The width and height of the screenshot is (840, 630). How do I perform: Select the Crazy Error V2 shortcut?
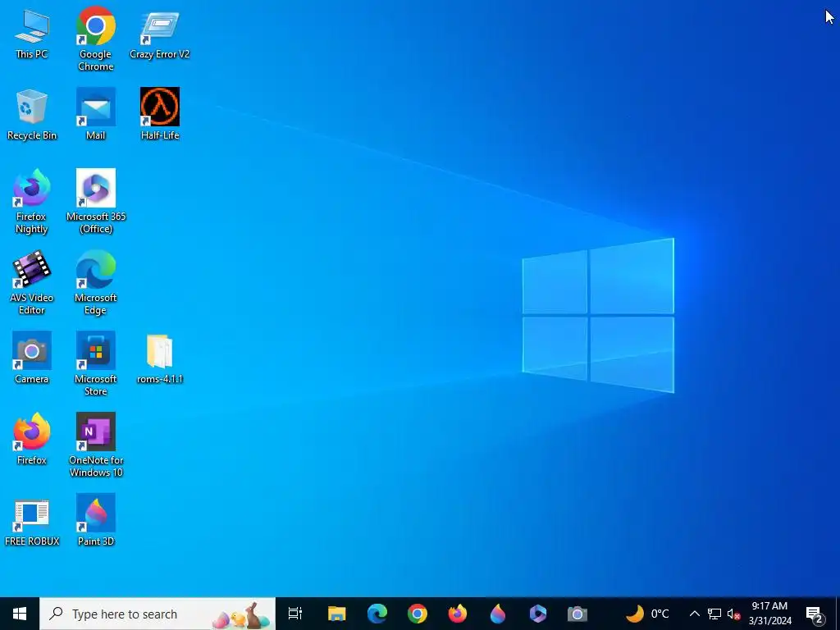pos(160,33)
